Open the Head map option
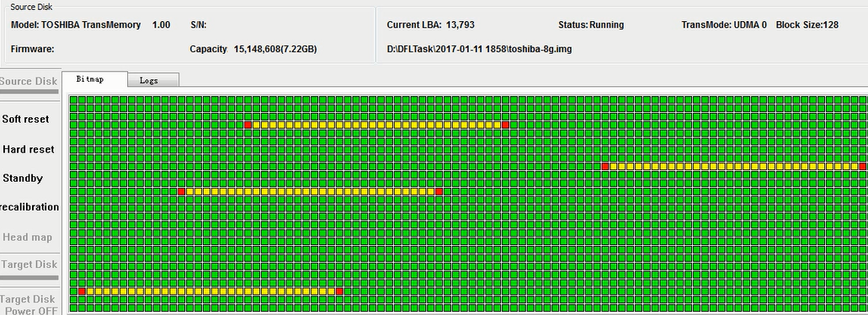The width and height of the screenshot is (868, 315). coord(28,237)
